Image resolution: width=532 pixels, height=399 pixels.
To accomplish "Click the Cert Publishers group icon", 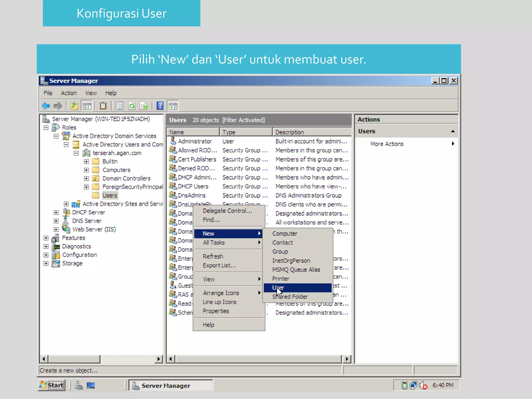I will click(x=173, y=159).
